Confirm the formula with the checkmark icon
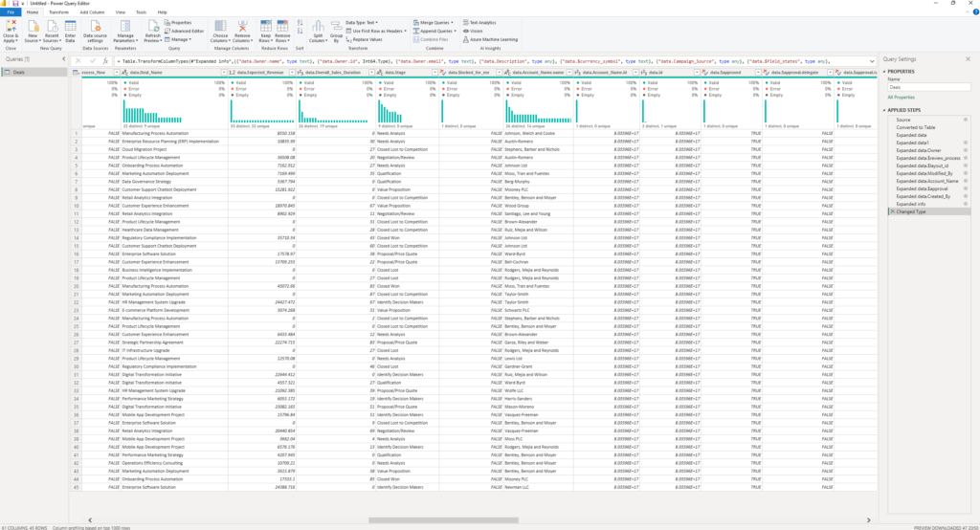Viewport: 980px width, 530px height. 92,61
